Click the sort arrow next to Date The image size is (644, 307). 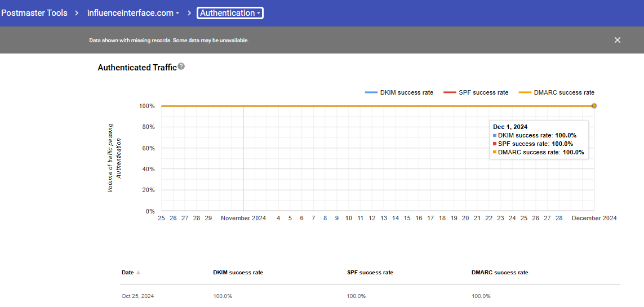(x=139, y=273)
